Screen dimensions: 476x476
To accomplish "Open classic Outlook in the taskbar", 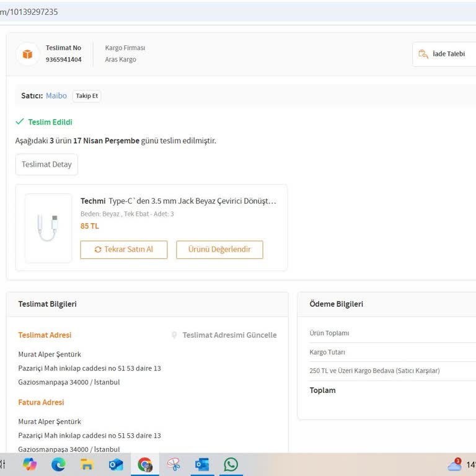I will (202, 464).
